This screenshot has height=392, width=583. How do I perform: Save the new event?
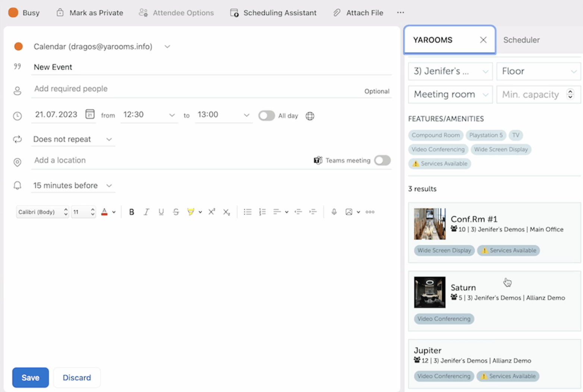coord(30,377)
